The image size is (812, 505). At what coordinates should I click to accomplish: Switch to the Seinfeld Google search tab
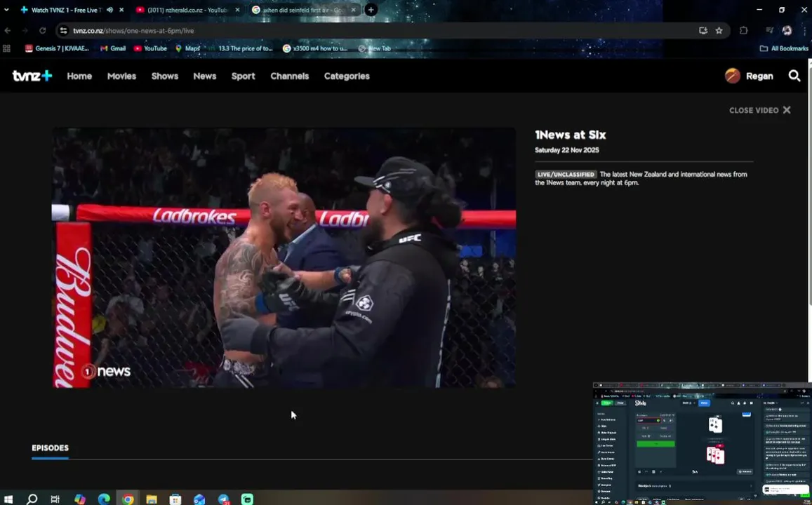point(305,10)
